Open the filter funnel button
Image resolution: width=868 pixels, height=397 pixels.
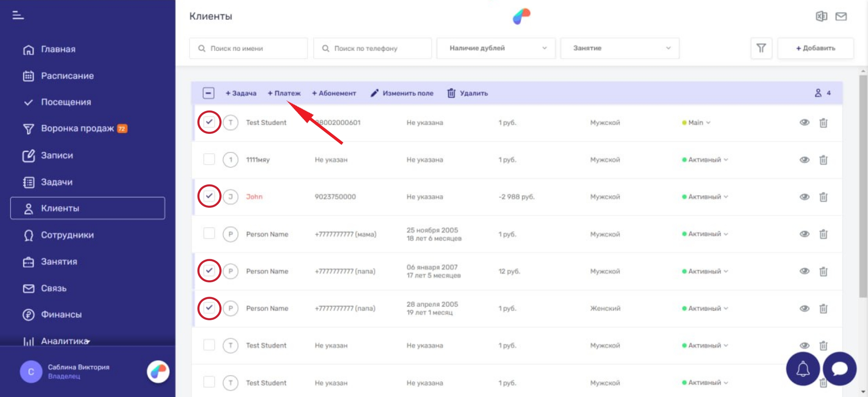(x=761, y=48)
